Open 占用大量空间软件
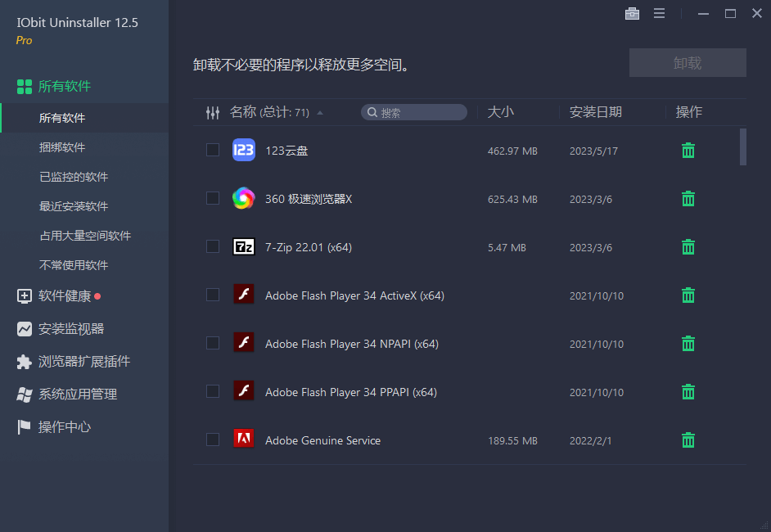The height and width of the screenshot is (532, 771). [84, 236]
